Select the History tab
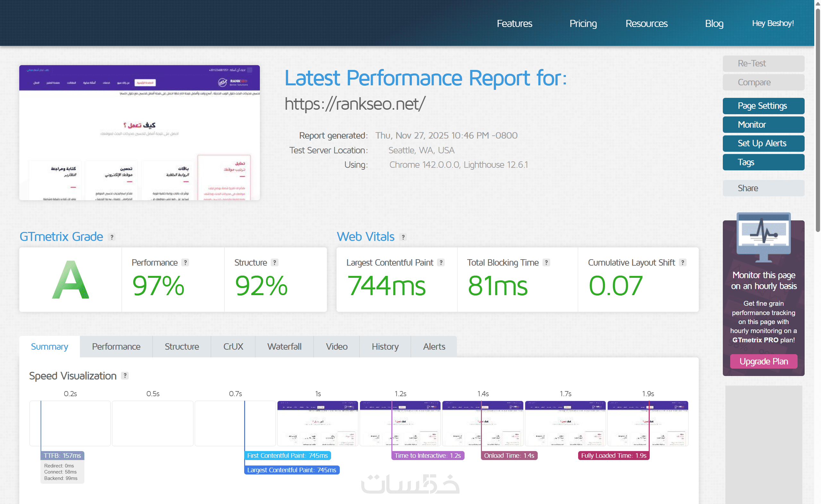 [385, 347]
